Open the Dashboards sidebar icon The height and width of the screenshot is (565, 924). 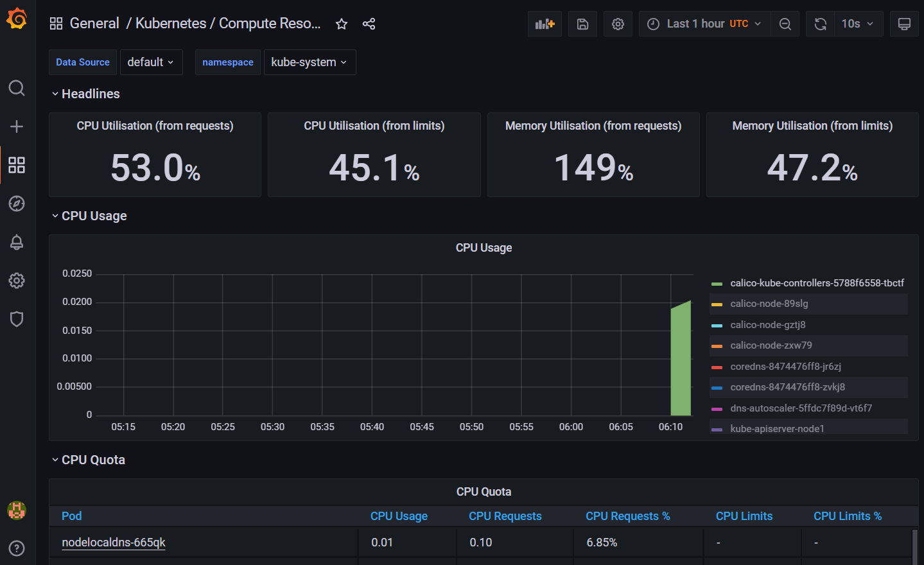click(17, 165)
